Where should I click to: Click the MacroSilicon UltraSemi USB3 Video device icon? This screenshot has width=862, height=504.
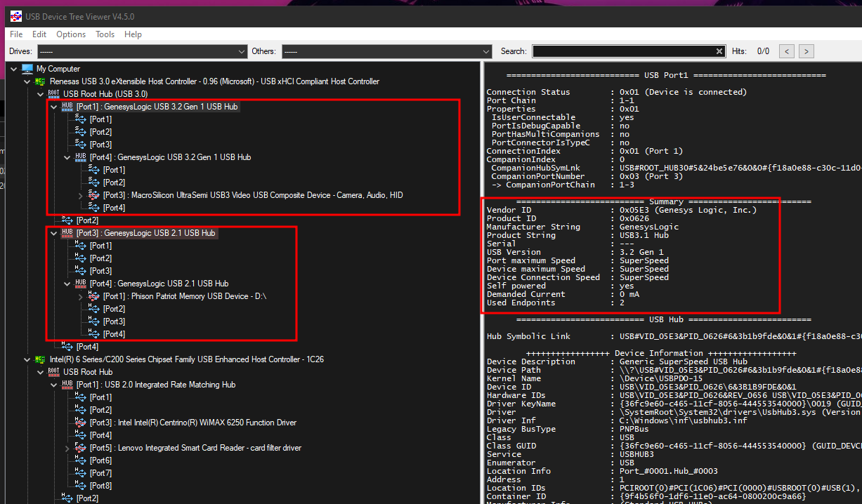click(x=94, y=195)
